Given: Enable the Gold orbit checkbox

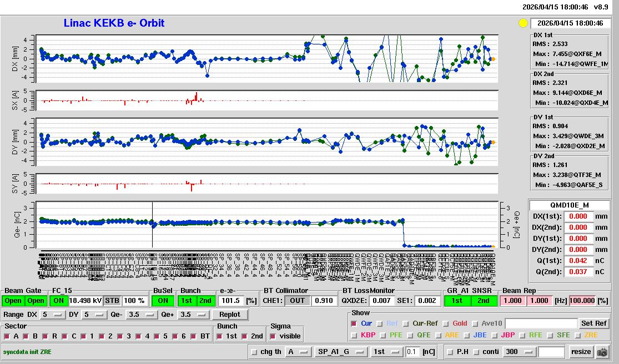Looking at the screenshot, I should coord(446,323).
